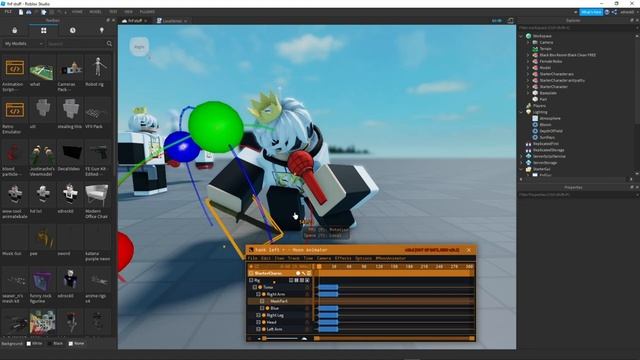Click the Lighting bulb icon in Explorer
The height and width of the screenshot is (360, 640).
click(529, 112)
